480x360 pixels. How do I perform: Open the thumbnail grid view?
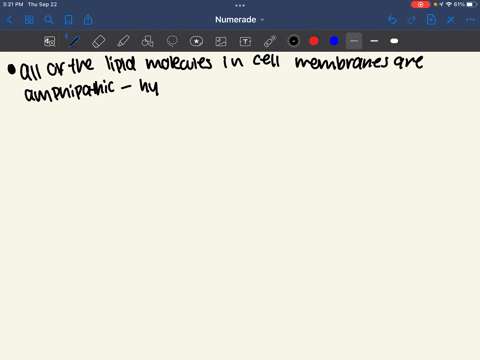[x=29, y=20]
